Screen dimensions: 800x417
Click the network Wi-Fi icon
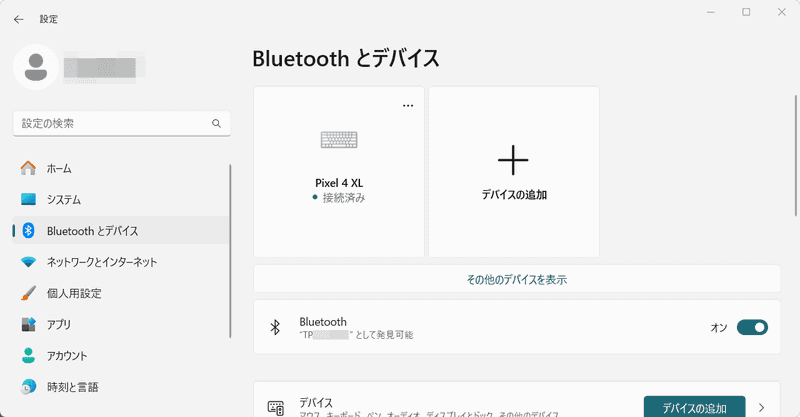(x=28, y=262)
